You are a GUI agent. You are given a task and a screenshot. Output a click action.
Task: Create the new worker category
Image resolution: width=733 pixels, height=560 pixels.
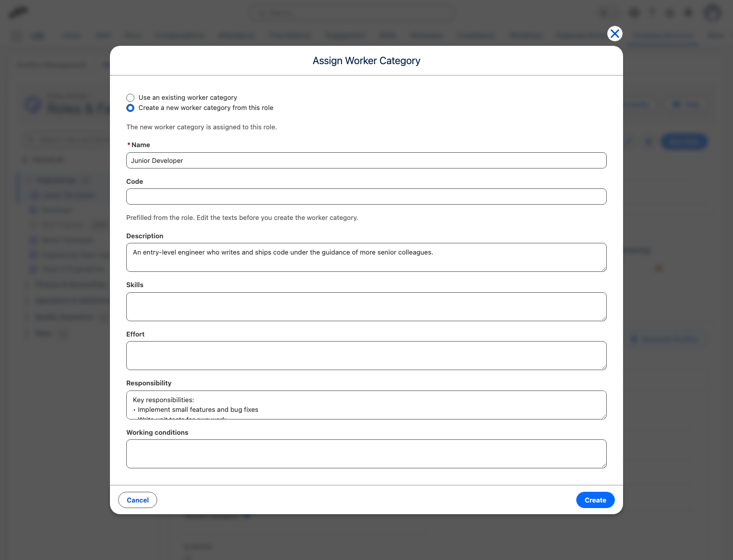pos(595,500)
